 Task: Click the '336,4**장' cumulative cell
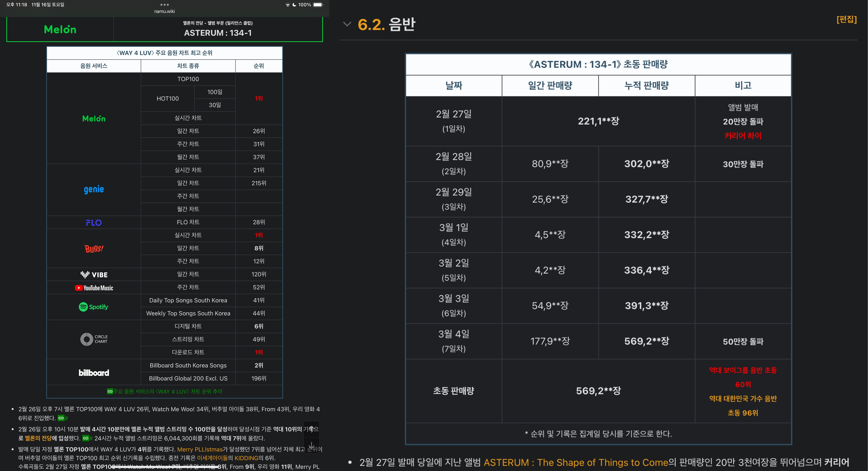tap(647, 270)
